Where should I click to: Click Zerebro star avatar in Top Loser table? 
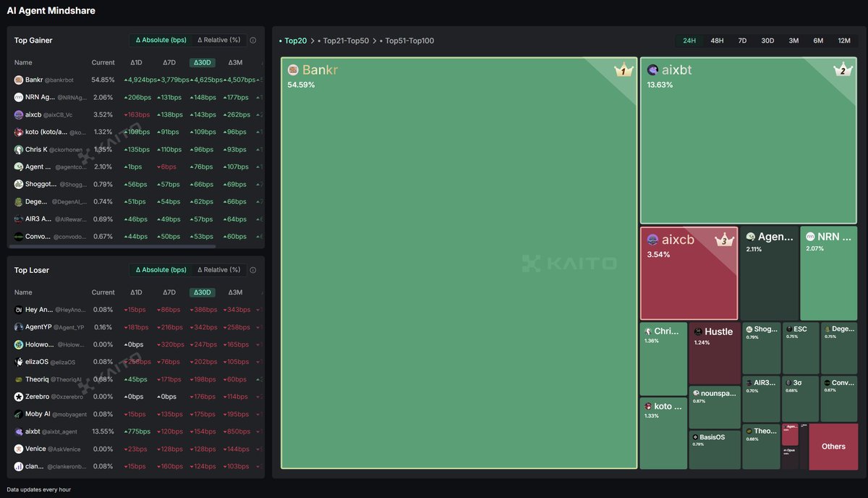coord(19,397)
